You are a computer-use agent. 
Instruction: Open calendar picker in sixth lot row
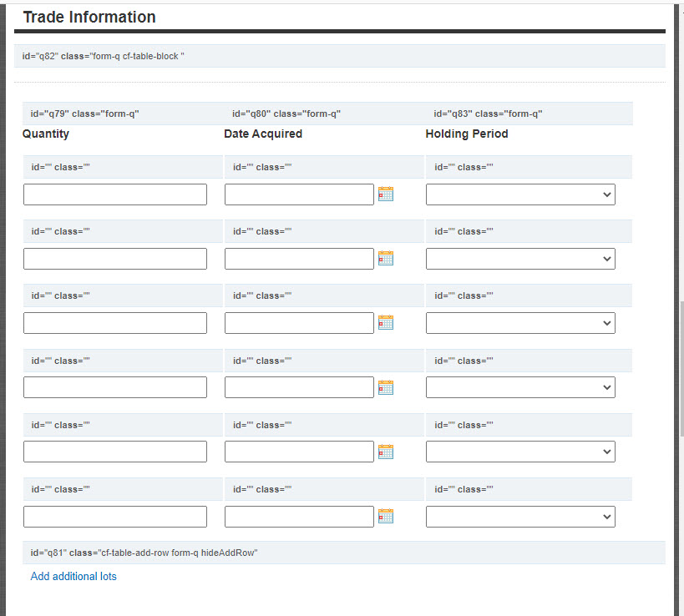click(x=385, y=517)
